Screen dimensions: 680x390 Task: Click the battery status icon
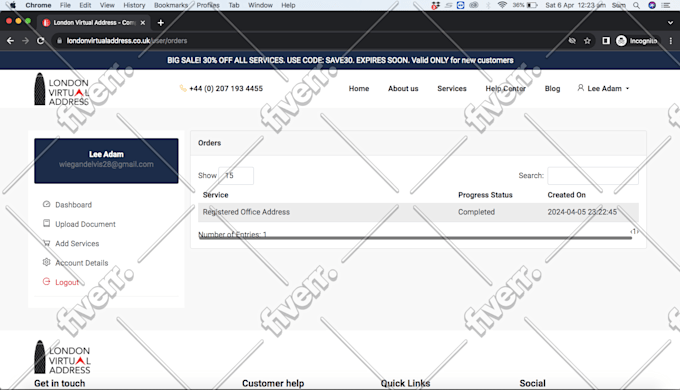(x=532, y=5)
